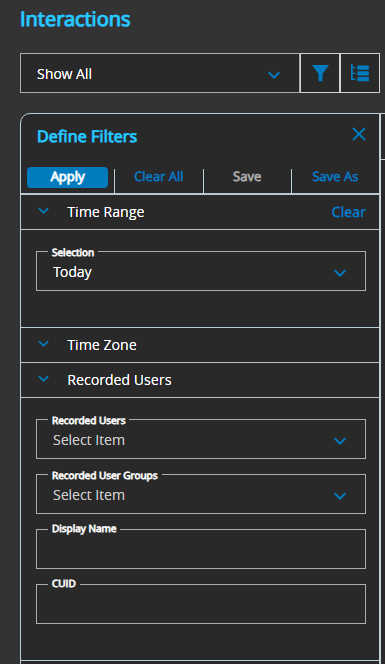This screenshot has width=385, height=664.
Task: Clear the Time Range filter
Action: [348, 212]
